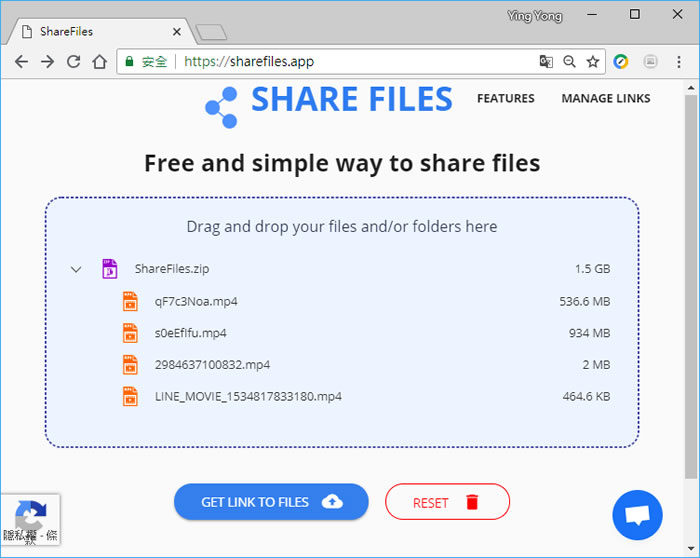700x558 pixels.
Task: Click the 2984637100832.mp4 video icon
Action: coord(130,365)
